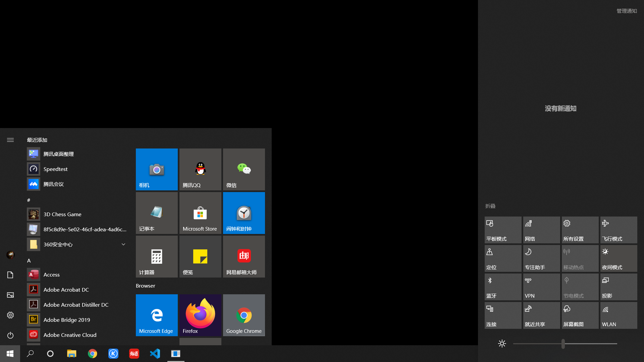Expand the Start hamburger menu
Viewport: 644px width, 362px height.
tap(10, 140)
